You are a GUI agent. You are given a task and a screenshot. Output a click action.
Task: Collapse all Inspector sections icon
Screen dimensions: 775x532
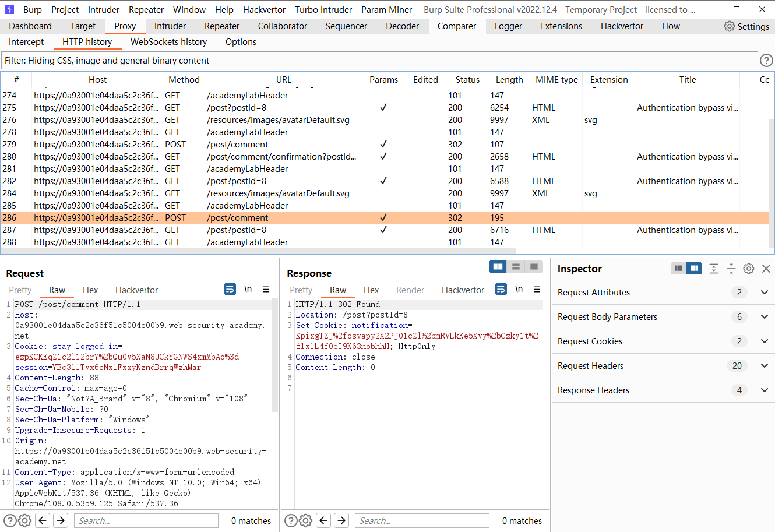731,269
